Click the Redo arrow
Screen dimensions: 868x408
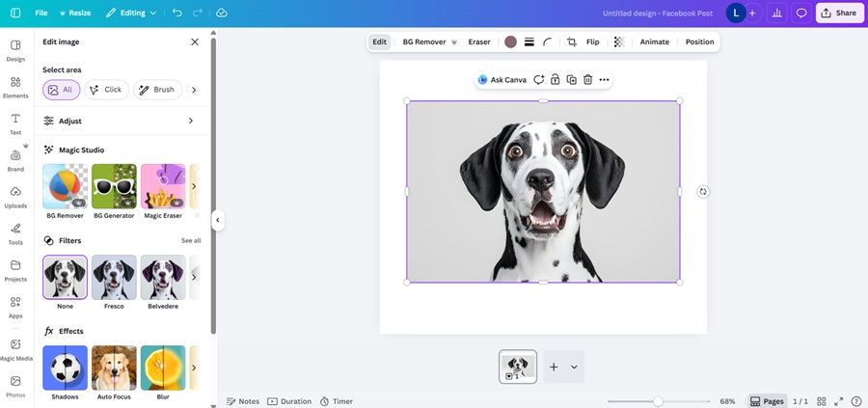[x=197, y=13]
